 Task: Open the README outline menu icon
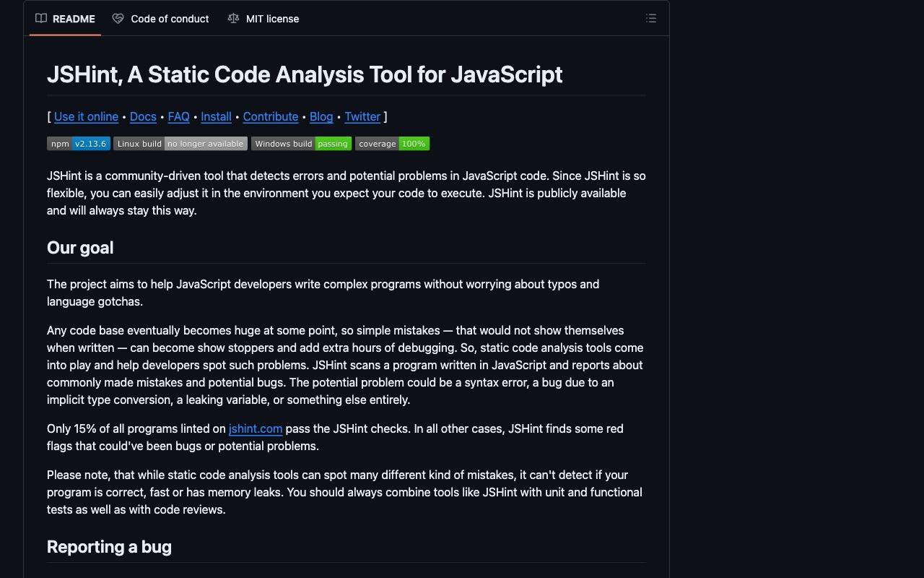tap(651, 19)
